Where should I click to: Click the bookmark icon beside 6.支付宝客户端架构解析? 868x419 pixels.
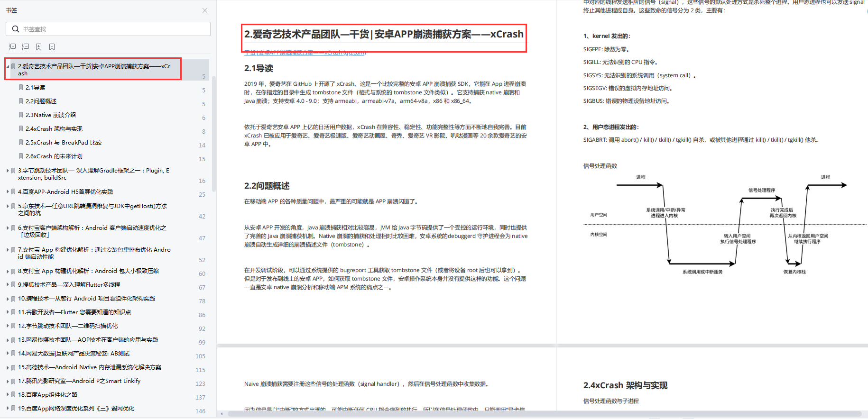(x=13, y=228)
